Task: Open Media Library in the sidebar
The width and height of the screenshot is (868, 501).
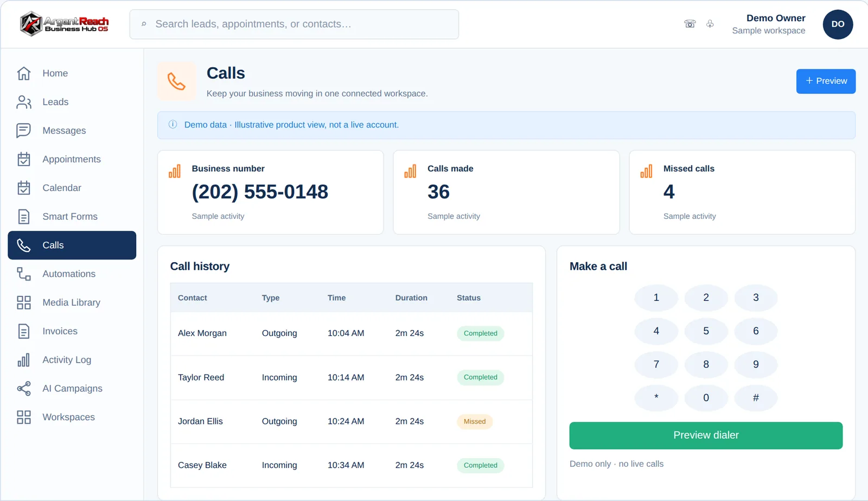Action: 72,302
